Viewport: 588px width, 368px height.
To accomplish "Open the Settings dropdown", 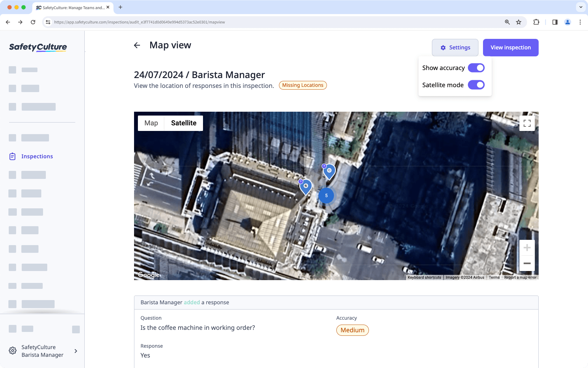I will click(455, 48).
